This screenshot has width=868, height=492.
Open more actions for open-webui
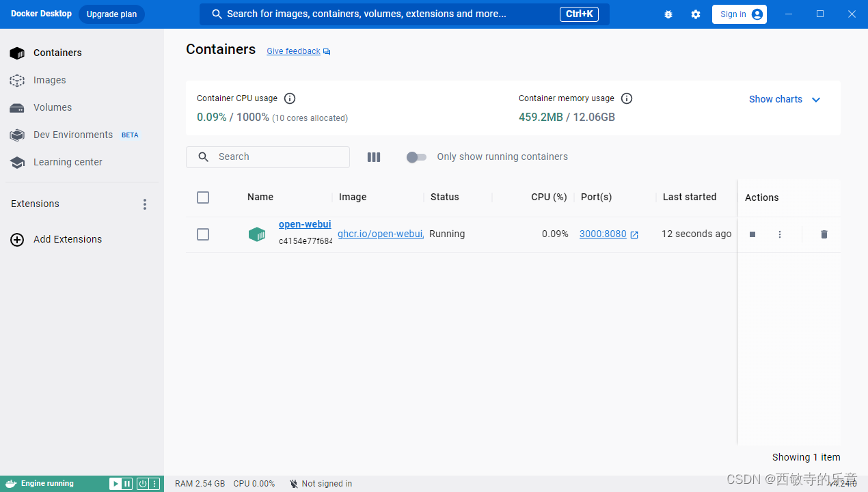(780, 234)
